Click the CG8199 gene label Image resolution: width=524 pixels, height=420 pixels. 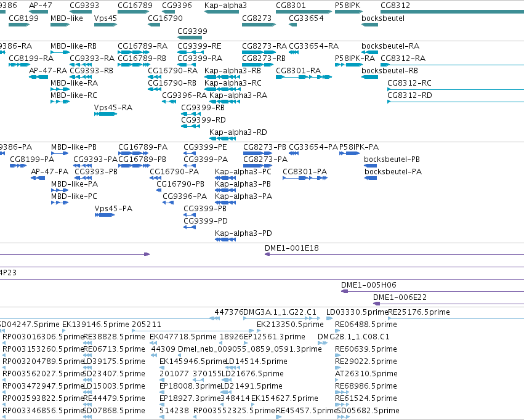coord(23,18)
